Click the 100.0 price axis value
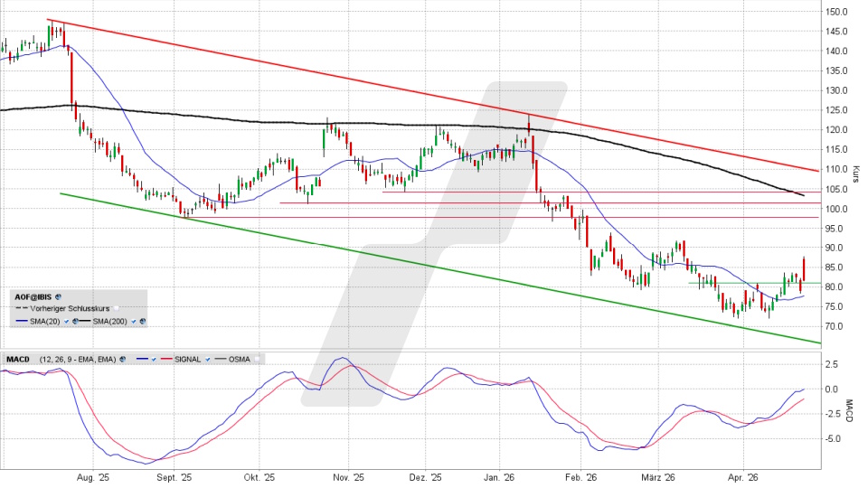This screenshot has width=868, height=488. click(x=836, y=209)
